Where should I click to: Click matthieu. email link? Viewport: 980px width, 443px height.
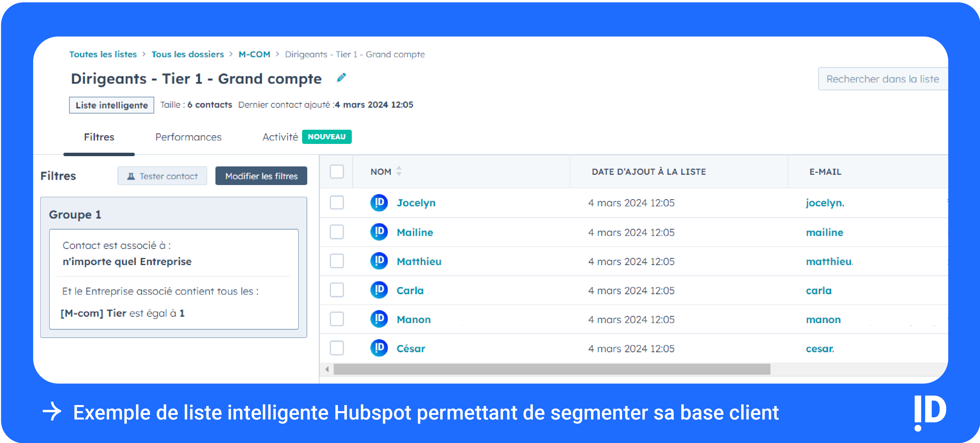[829, 262]
